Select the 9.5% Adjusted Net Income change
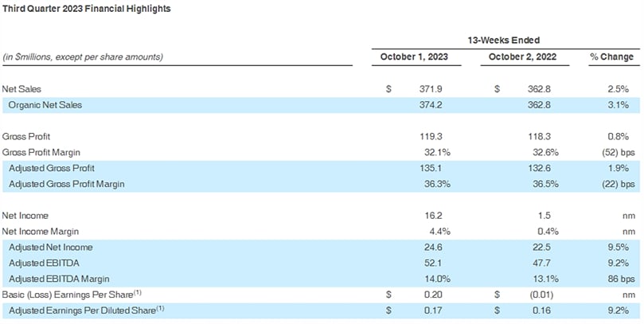Viewport: 644px width, 324px height. click(619, 248)
